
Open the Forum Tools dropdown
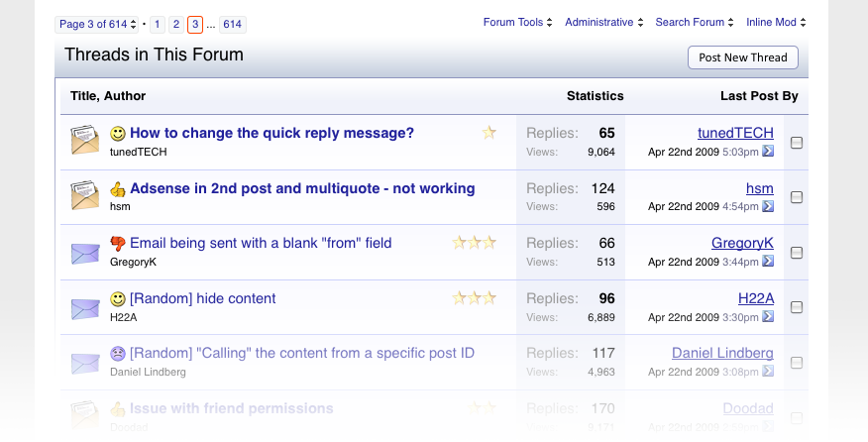518,23
